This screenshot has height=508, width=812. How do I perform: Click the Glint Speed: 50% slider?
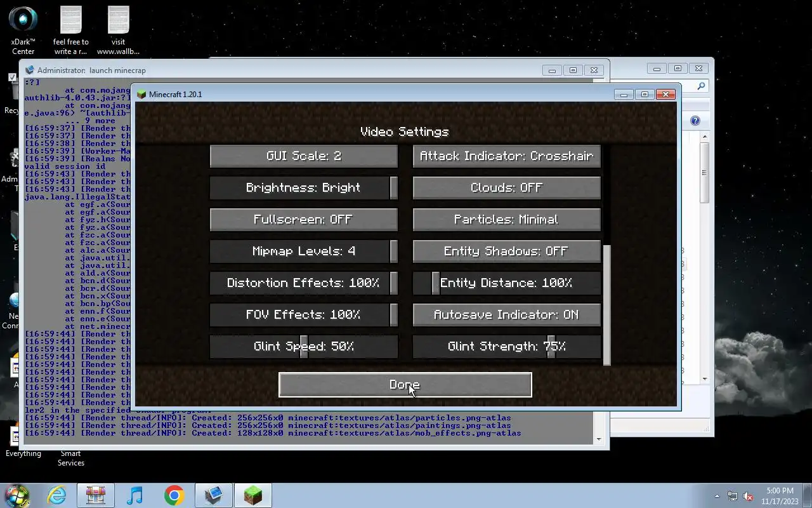pyautogui.click(x=304, y=347)
